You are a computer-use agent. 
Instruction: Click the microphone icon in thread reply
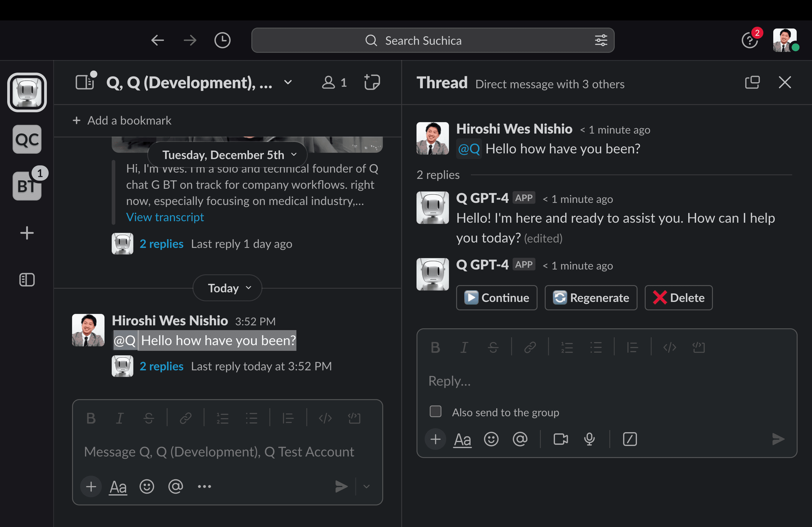click(x=589, y=439)
